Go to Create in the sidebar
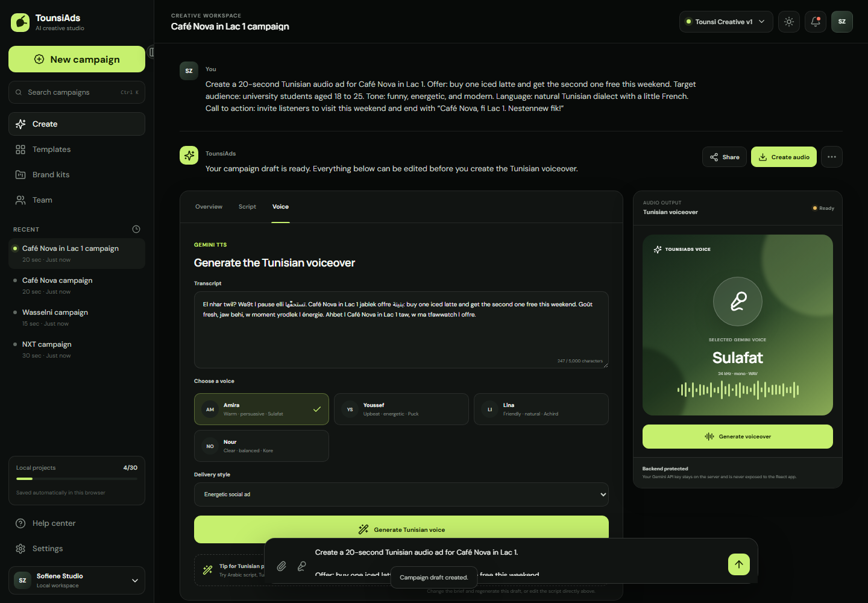Image resolution: width=868 pixels, height=603 pixels. click(x=77, y=124)
